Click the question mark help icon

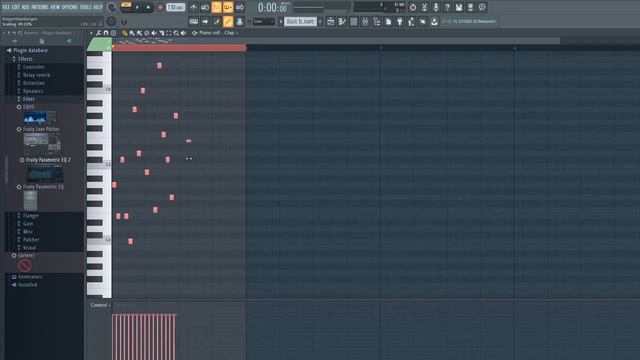click(x=447, y=7)
